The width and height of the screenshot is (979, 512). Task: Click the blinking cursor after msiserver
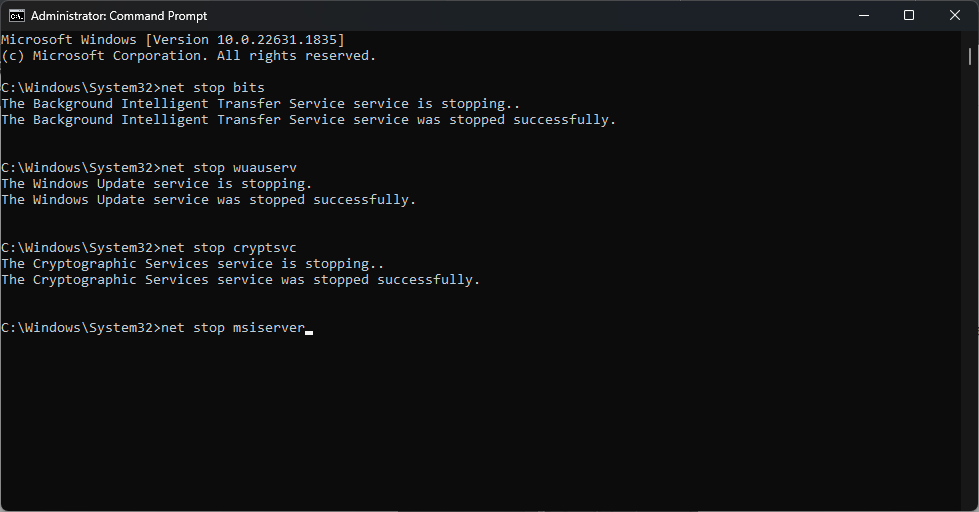(x=309, y=330)
